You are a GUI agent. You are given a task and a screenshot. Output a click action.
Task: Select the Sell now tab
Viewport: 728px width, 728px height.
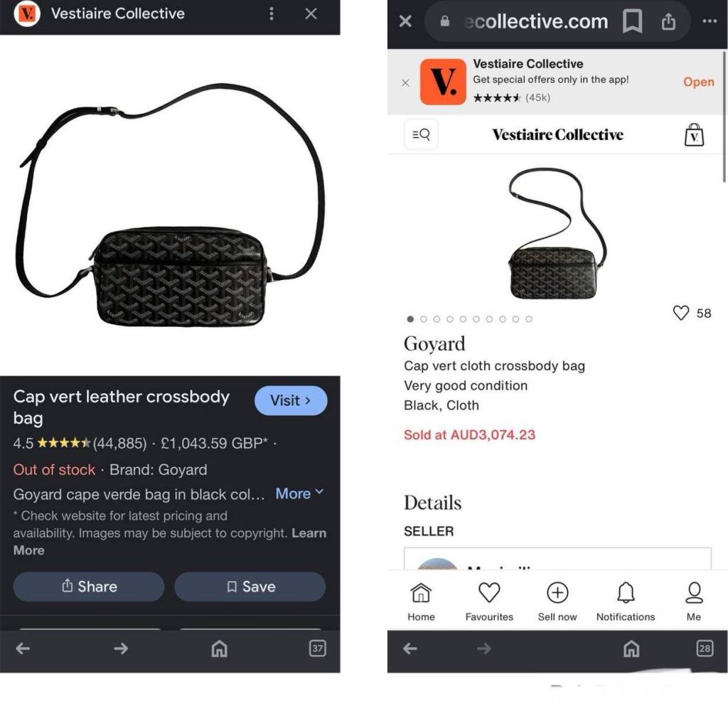[557, 601]
